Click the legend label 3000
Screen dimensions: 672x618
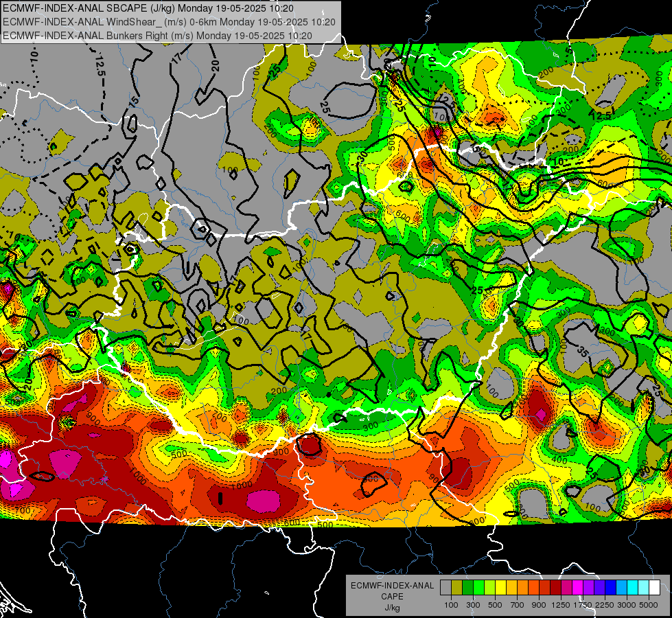[627, 605]
